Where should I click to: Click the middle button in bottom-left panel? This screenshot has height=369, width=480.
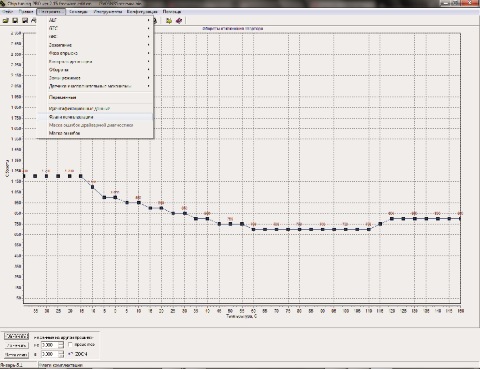tap(17, 345)
